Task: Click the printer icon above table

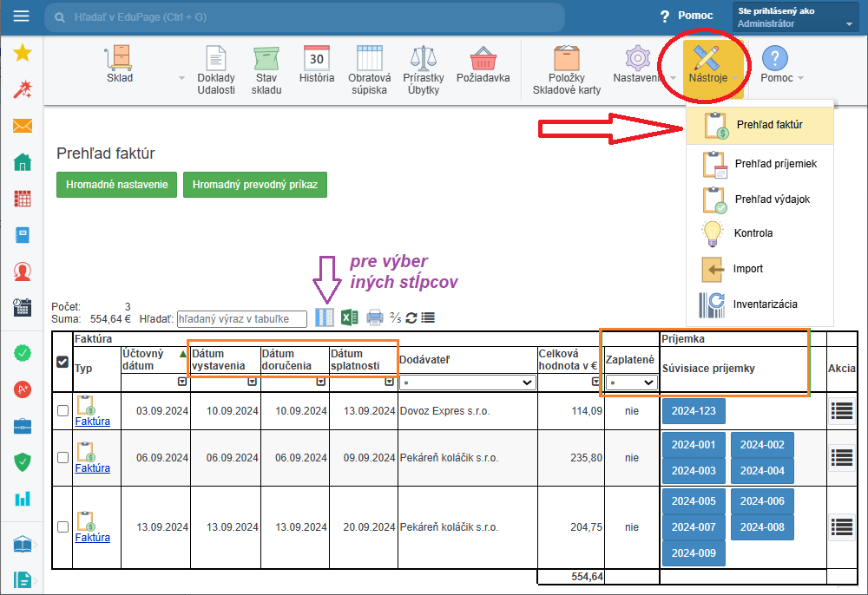Action: click(375, 317)
